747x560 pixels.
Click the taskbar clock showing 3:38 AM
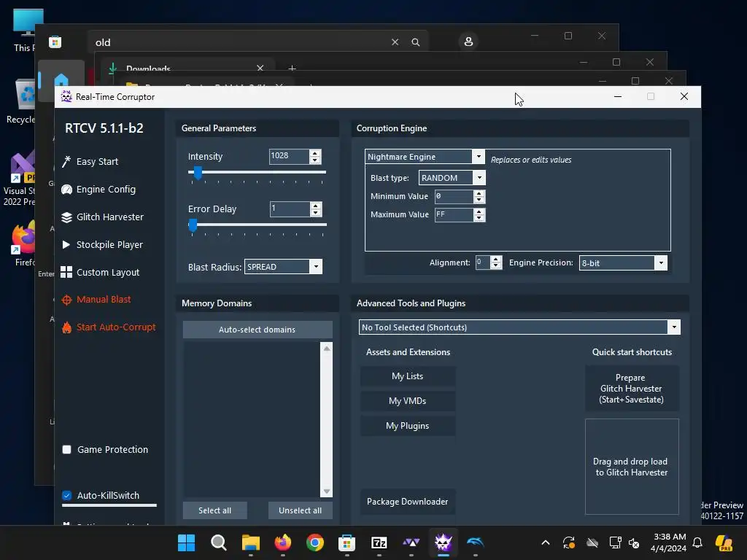tap(670, 542)
